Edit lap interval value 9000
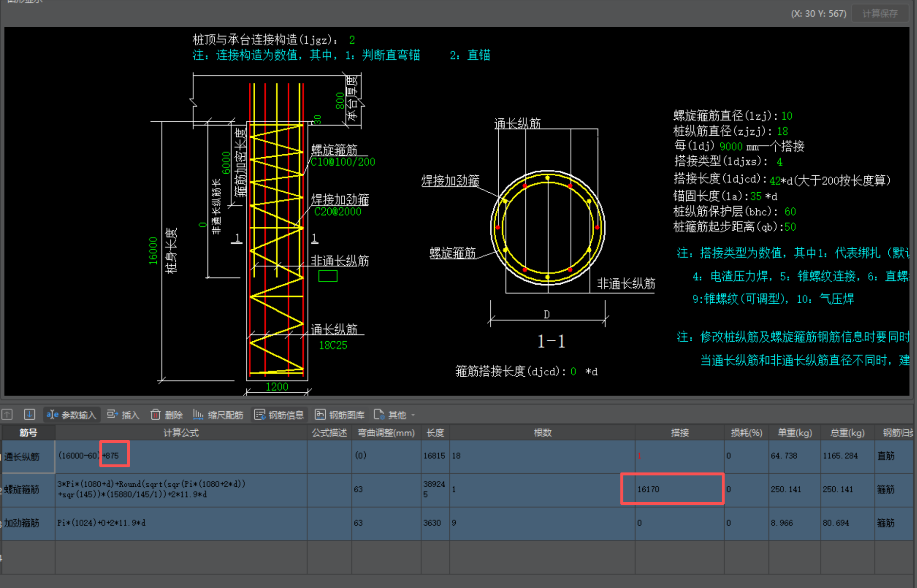Screen dimensions: 917x588 tap(731, 147)
